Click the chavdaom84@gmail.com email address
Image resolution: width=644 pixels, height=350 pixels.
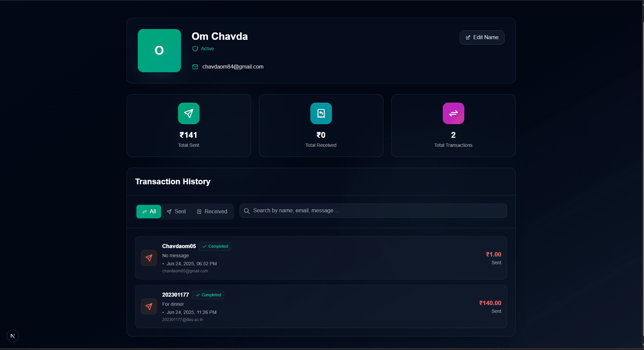coord(233,67)
